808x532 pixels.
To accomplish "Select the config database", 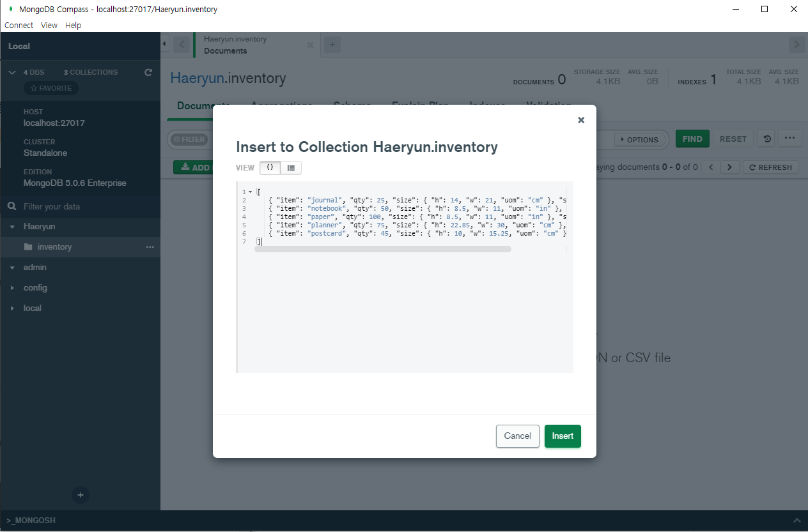I will click(35, 288).
